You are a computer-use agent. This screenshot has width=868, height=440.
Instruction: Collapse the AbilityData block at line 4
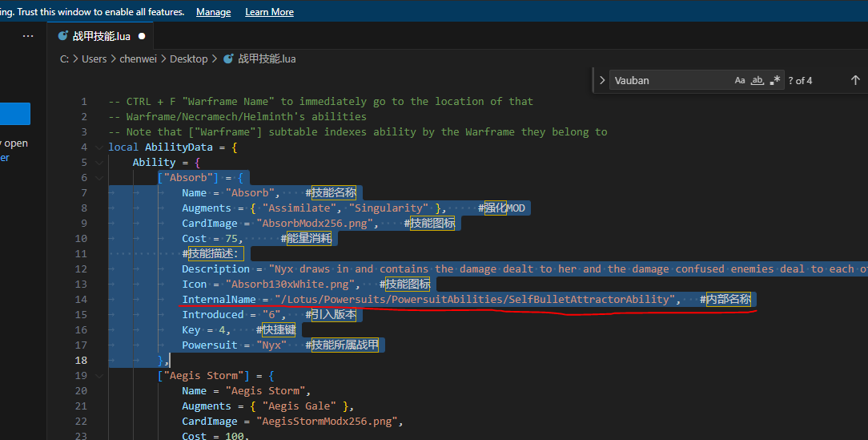[x=99, y=147]
